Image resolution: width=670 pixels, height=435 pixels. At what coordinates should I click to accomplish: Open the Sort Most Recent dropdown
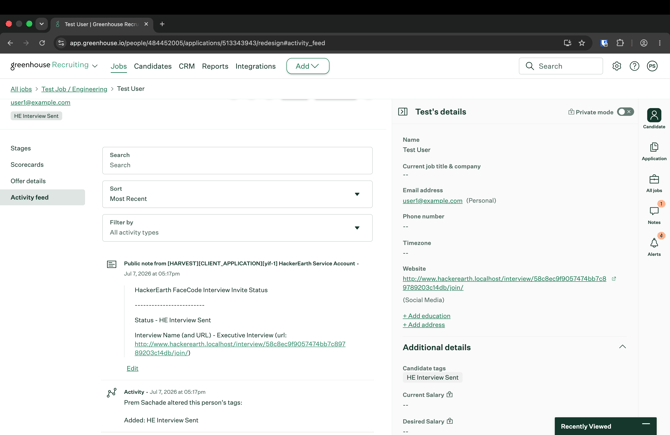click(237, 194)
